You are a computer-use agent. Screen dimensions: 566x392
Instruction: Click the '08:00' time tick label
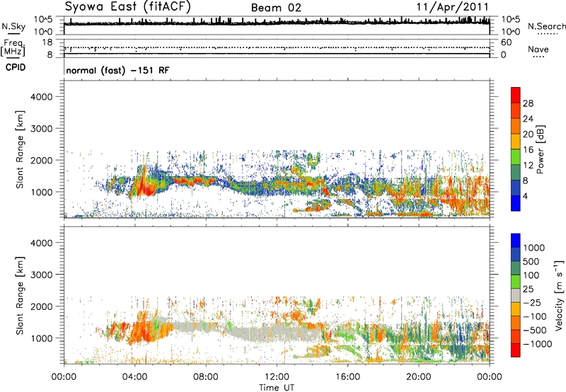pos(206,377)
